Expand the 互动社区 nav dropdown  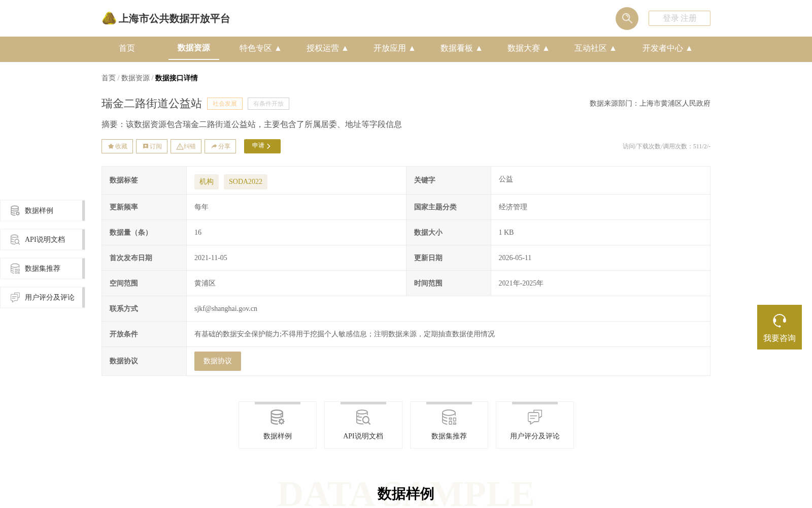tap(595, 48)
